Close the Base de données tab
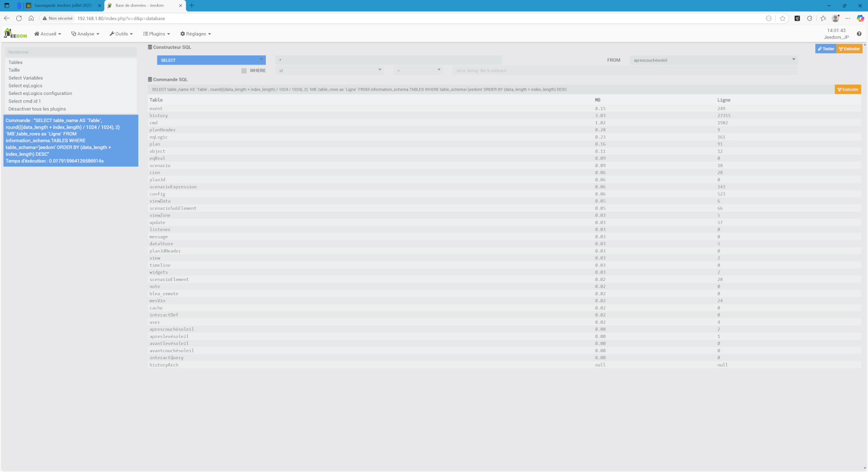 pyautogui.click(x=181, y=5)
